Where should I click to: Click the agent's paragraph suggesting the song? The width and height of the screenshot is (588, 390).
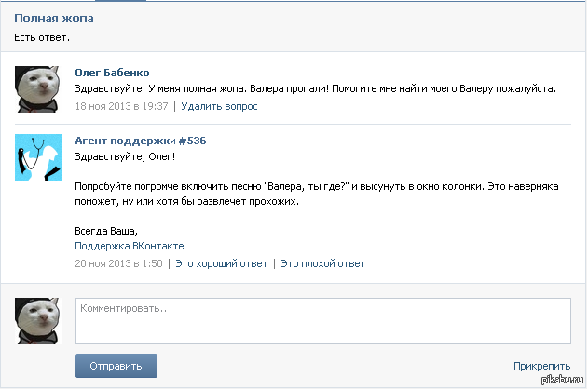(x=317, y=195)
